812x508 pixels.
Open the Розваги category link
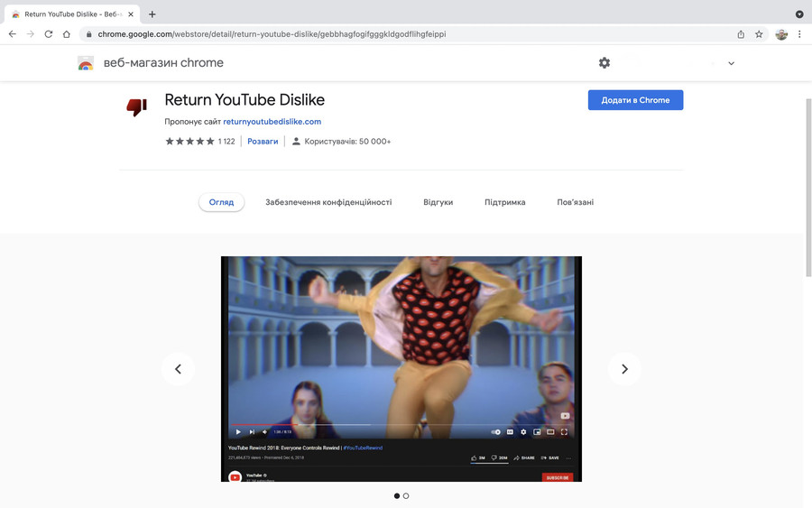263,142
